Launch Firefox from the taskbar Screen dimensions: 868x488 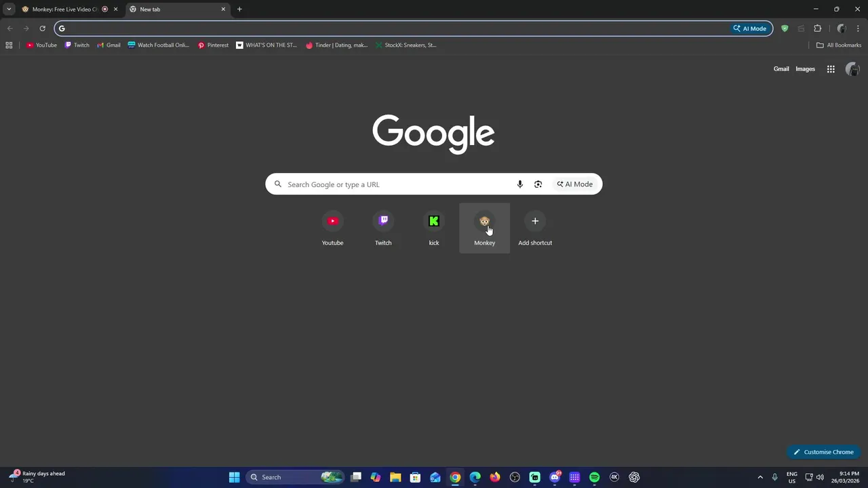pos(495,477)
